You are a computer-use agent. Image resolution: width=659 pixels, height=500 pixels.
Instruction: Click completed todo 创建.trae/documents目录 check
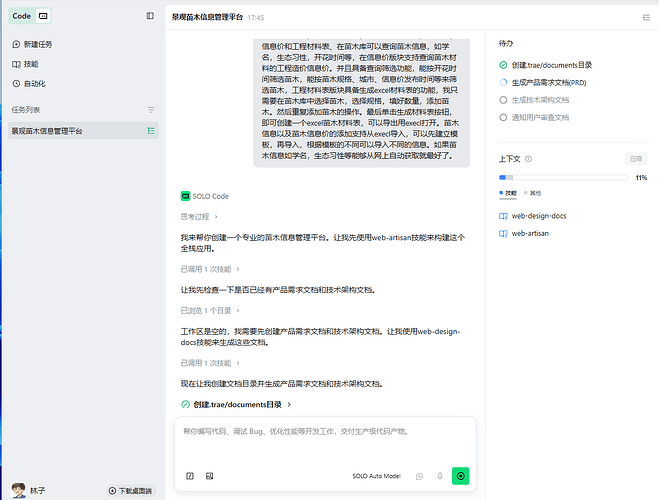point(503,65)
